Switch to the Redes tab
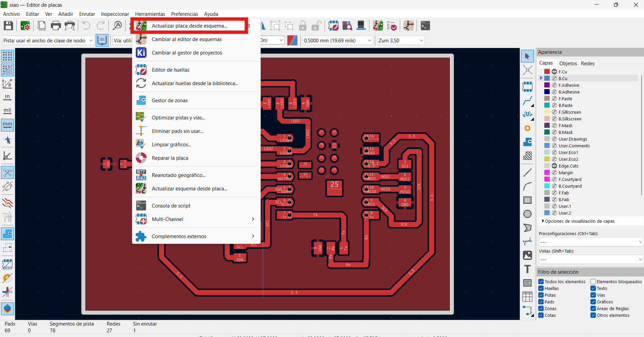 point(588,63)
